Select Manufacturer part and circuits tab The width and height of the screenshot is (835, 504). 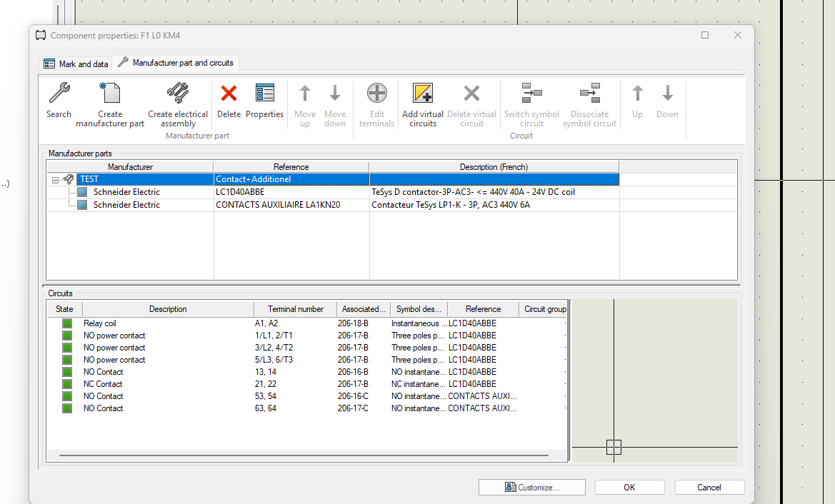pos(176,63)
